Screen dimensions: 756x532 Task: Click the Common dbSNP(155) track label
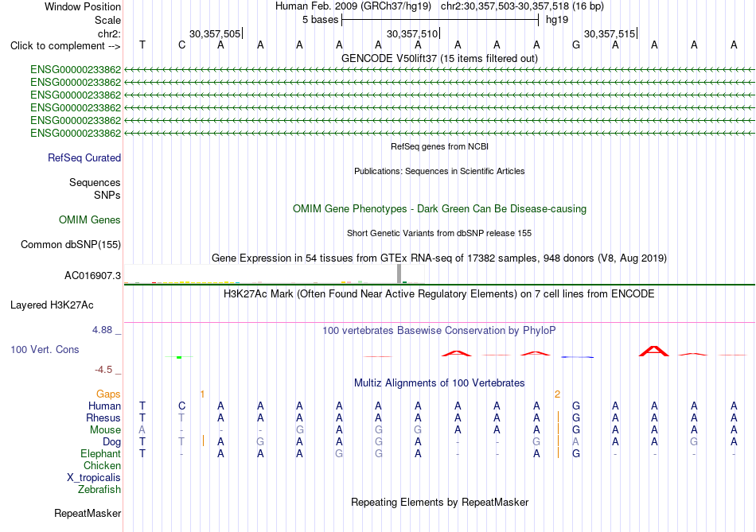click(70, 244)
